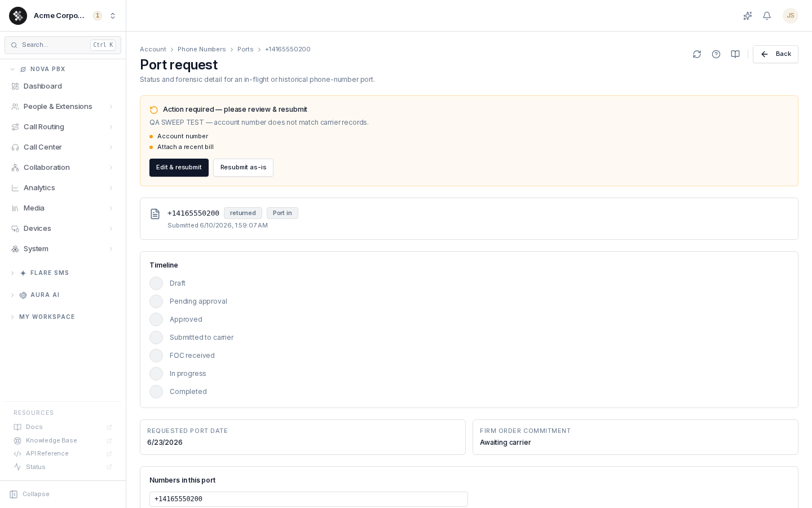Open the Knowledge Base link

coord(63,441)
